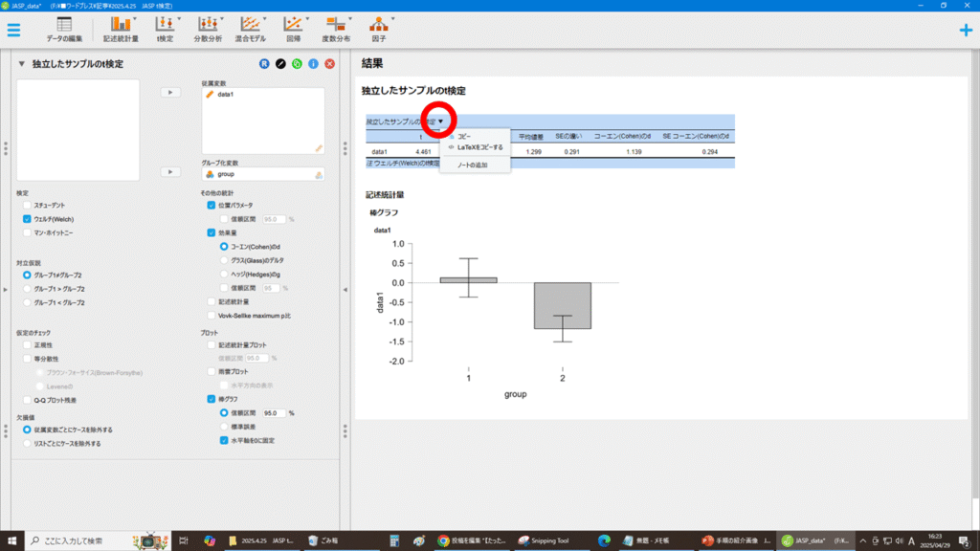Toggle the 位置パラメータ checkbox
Image resolution: width=980 pixels, height=551 pixels.
click(x=212, y=205)
